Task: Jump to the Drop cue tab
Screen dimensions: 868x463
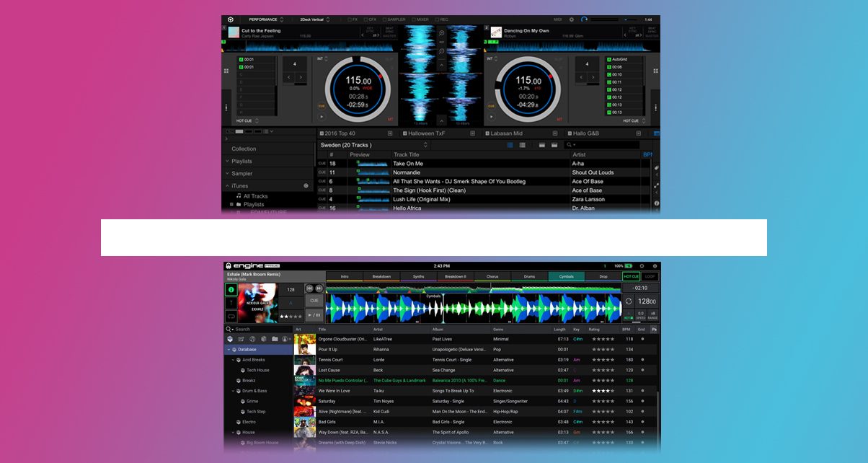Action: pyautogui.click(x=603, y=276)
